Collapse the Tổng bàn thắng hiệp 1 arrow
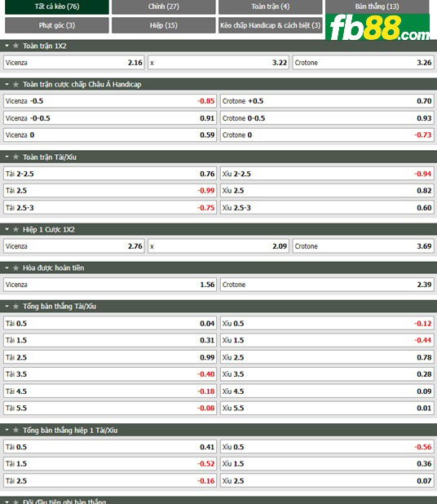Screen dimensions: 437x504 pyautogui.click(x=7, y=431)
